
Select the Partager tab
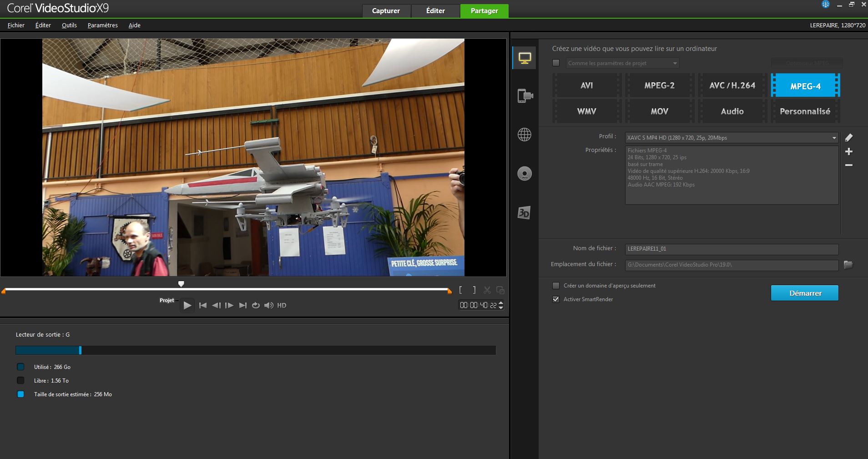pyautogui.click(x=484, y=11)
